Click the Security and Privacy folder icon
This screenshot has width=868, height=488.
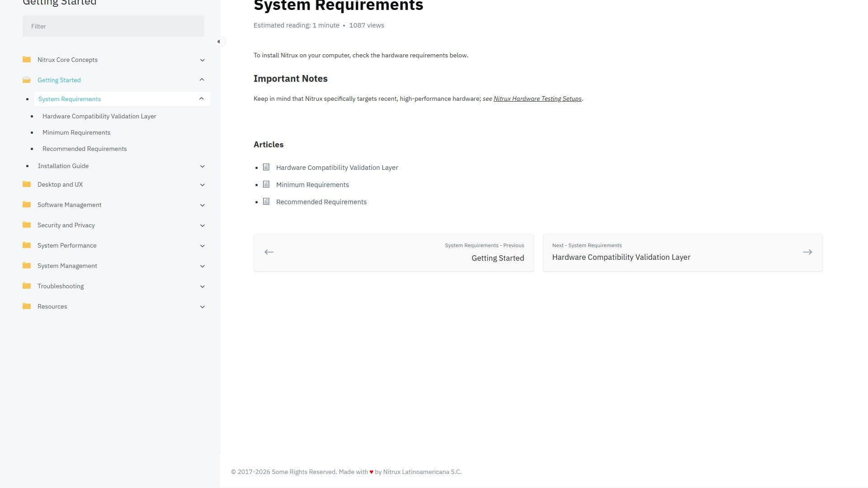(x=27, y=225)
